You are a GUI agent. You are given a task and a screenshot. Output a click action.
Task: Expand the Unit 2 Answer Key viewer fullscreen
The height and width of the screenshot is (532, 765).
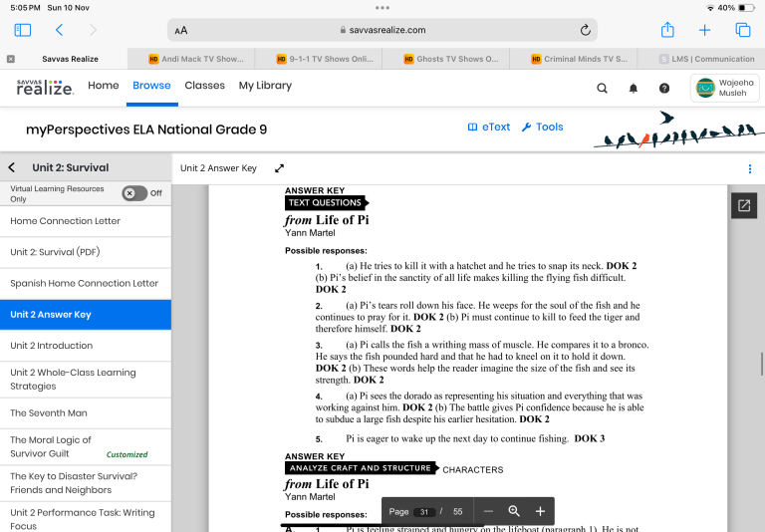(x=280, y=168)
